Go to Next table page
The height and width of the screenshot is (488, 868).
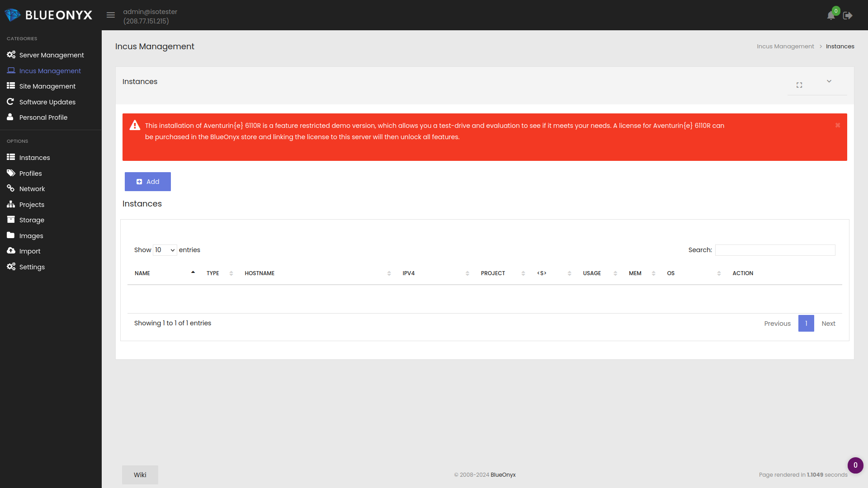click(x=828, y=324)
